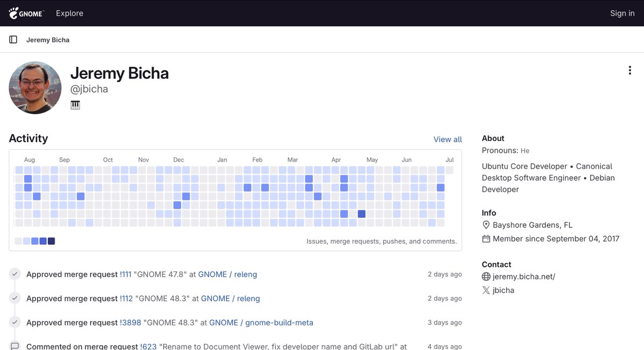Click the Contact heading
This screenshot has width=644, height=350.
(x=496, y=265)
